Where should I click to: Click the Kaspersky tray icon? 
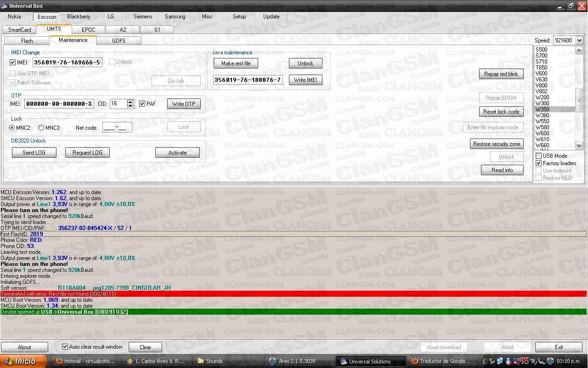coord(525,361)
